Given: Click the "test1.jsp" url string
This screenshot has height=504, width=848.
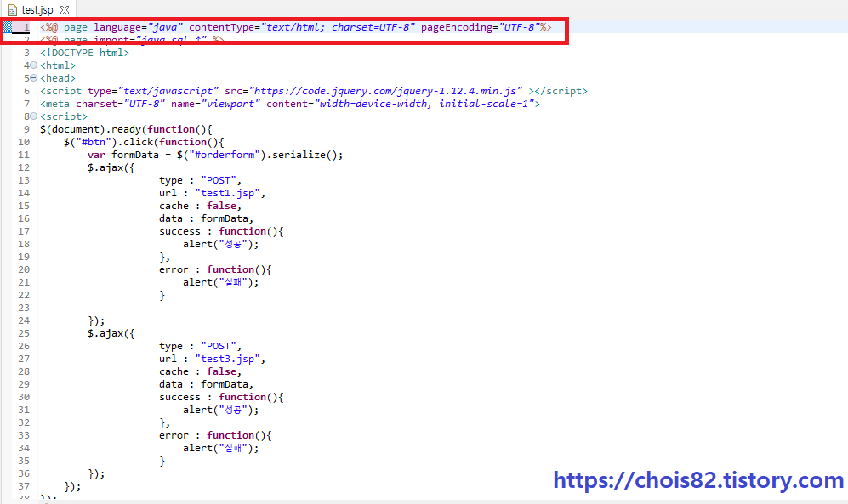Looking at the screenshot, I should 227,194.
